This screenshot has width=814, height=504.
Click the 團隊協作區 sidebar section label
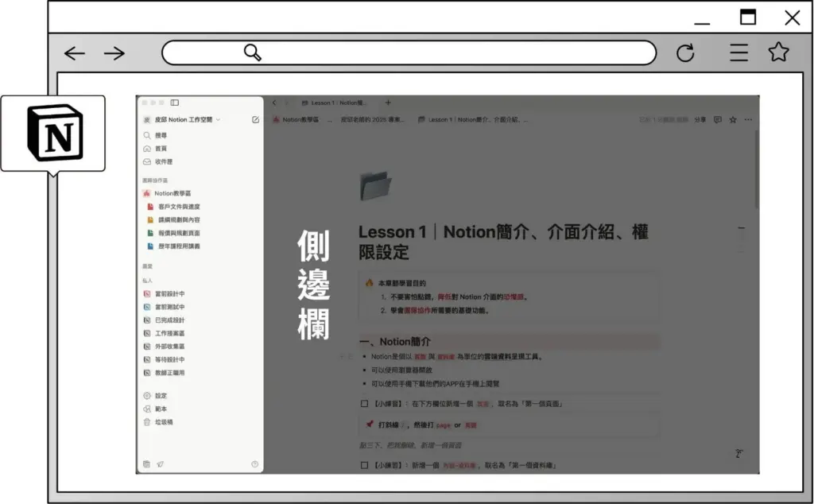(155, 180)
